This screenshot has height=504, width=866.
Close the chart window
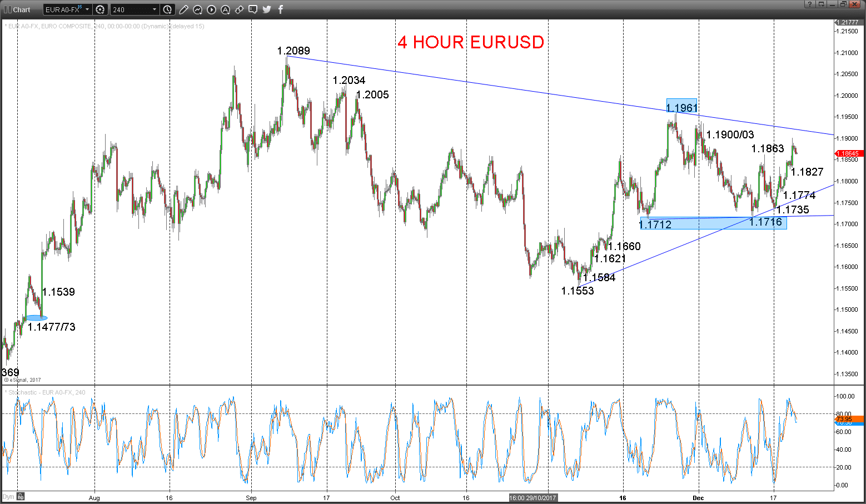855,4
